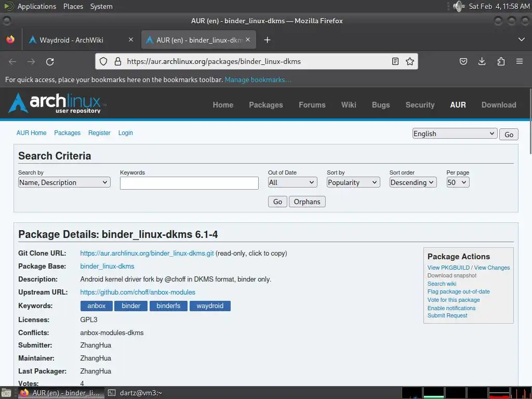Open the volume speaker icon in panel

[459, 6]
